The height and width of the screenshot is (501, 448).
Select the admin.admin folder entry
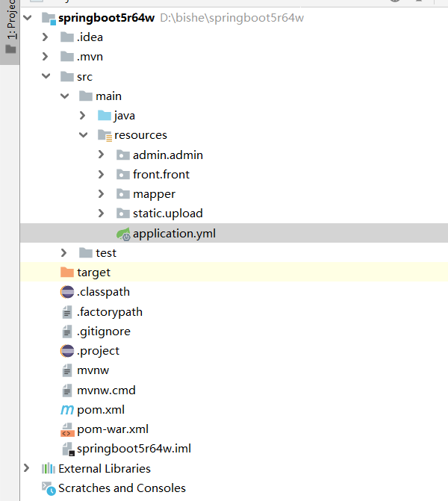click(x=167, y=155)
